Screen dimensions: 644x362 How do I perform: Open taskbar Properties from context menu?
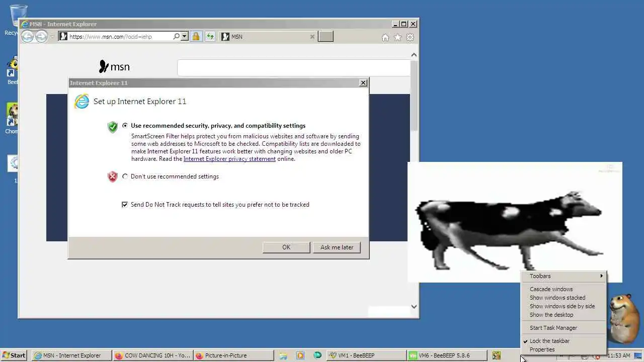tap(563, 349)
